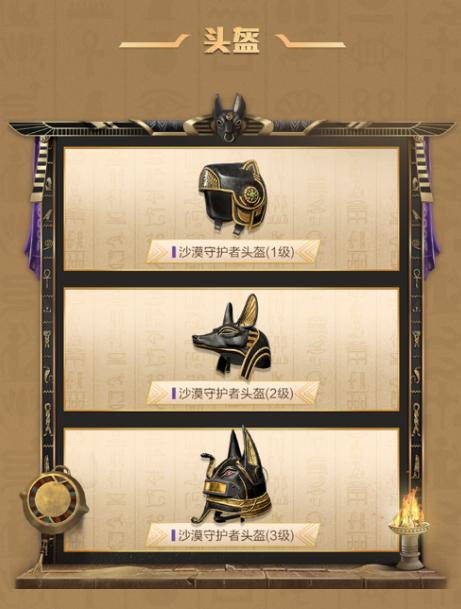Click the Anubis head ornament atop the frame
This screenshot has width=461, height=609.
pos(229,117)
